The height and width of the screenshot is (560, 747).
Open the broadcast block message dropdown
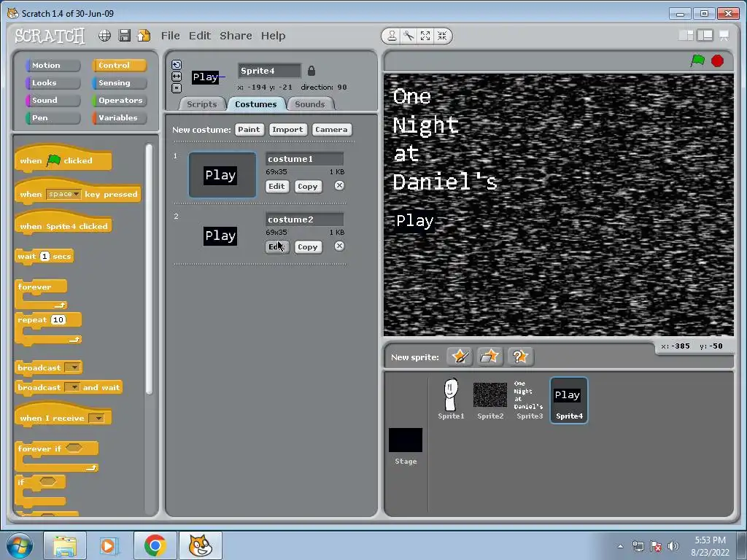click(x=72, y=367)
